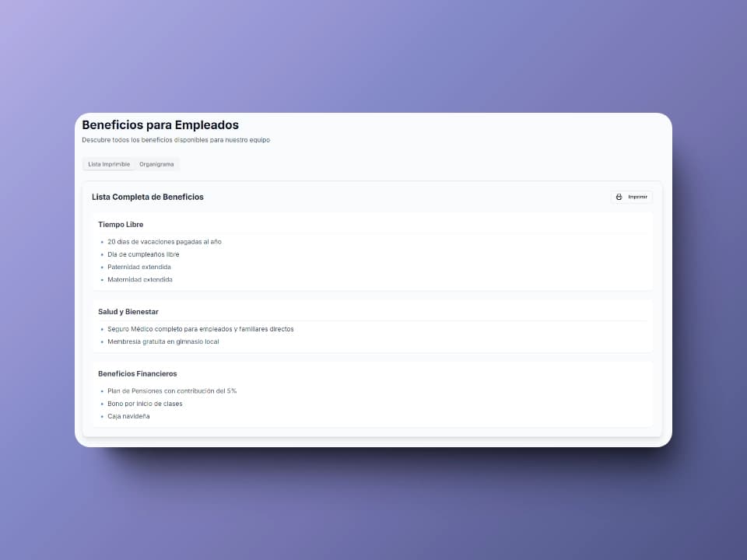
Task: Click the Paternidad extendida item
Action: [x=139, y=267]
